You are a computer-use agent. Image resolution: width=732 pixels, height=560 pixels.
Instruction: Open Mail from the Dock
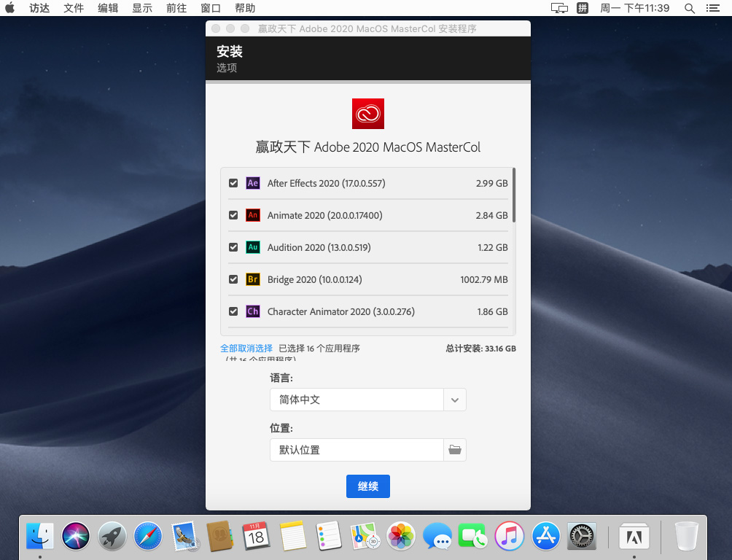click(184, 536)
